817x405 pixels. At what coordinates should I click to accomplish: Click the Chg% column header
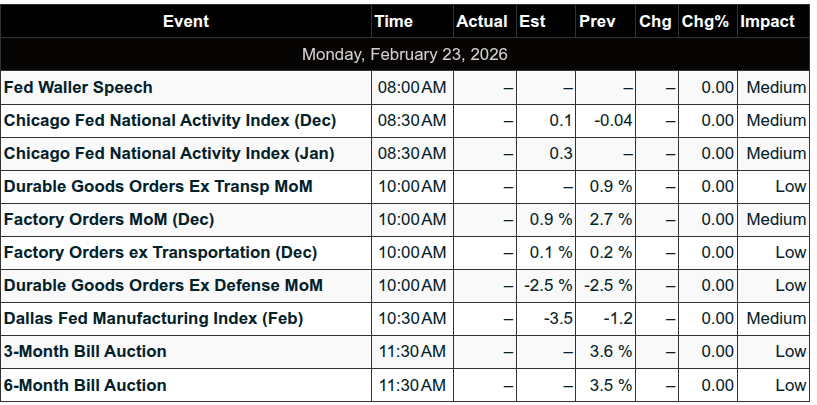point(706,21)
